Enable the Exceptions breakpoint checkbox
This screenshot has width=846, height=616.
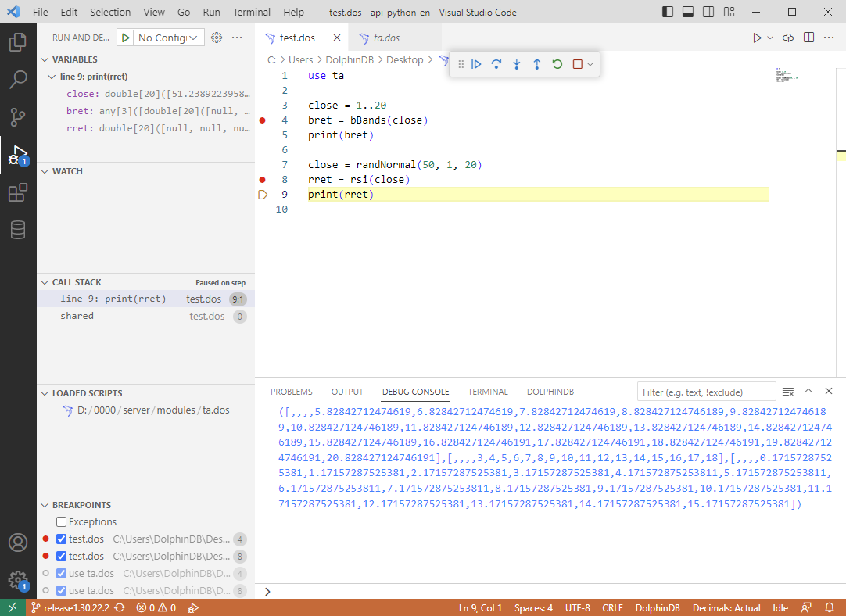coord(62,522)
